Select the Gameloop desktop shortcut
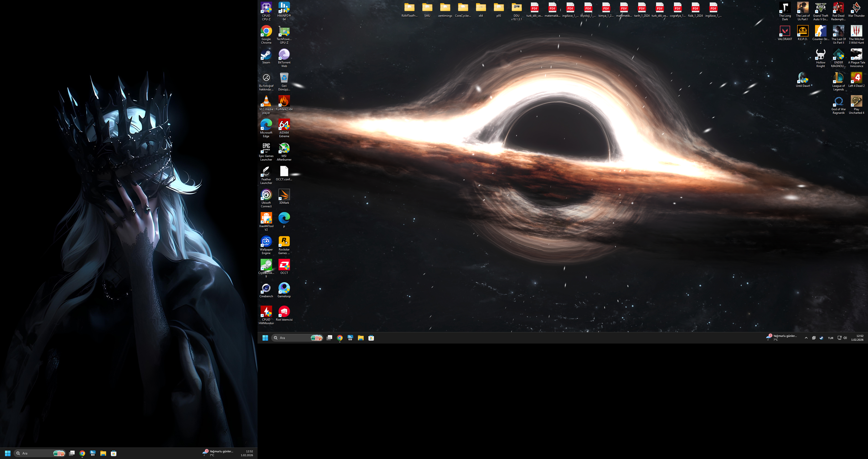This screenshot has width=868, height=459. coord(284,290)
